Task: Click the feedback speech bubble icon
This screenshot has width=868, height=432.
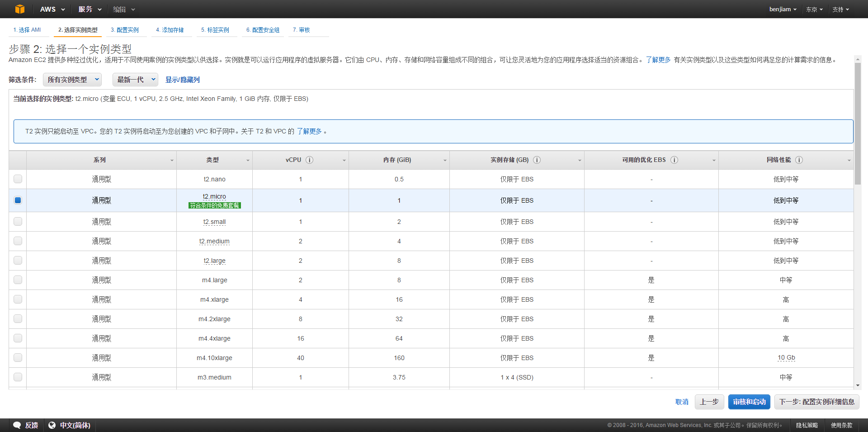Action: 17,425
